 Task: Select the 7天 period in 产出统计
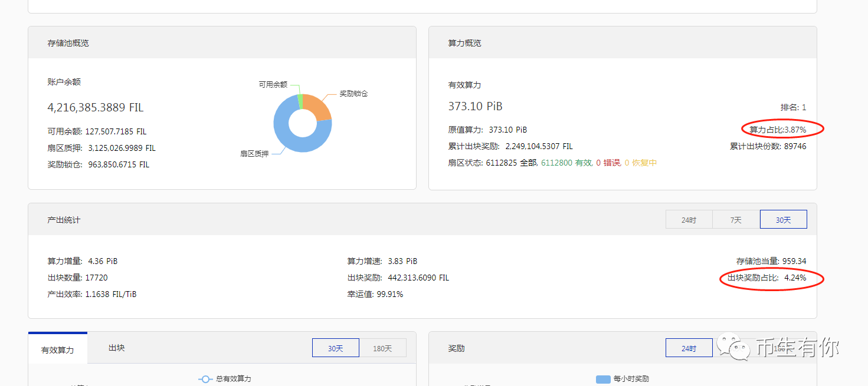click(x=736, y=219)
